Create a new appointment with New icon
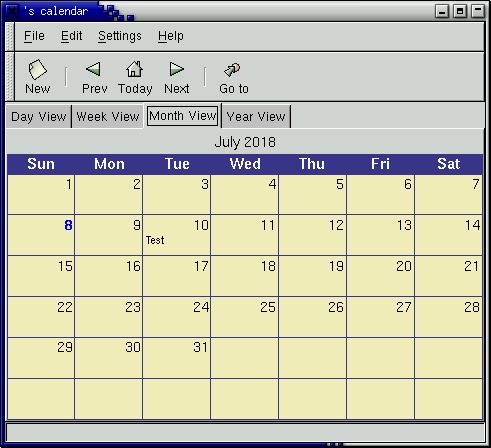 37,77
